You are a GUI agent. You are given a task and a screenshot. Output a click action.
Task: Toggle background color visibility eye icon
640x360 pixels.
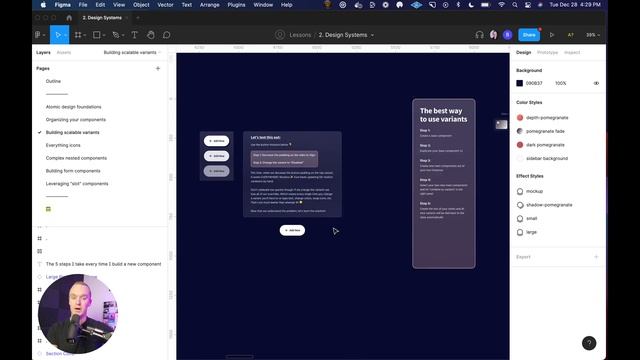pyautogui.click(x=596, y=83)
